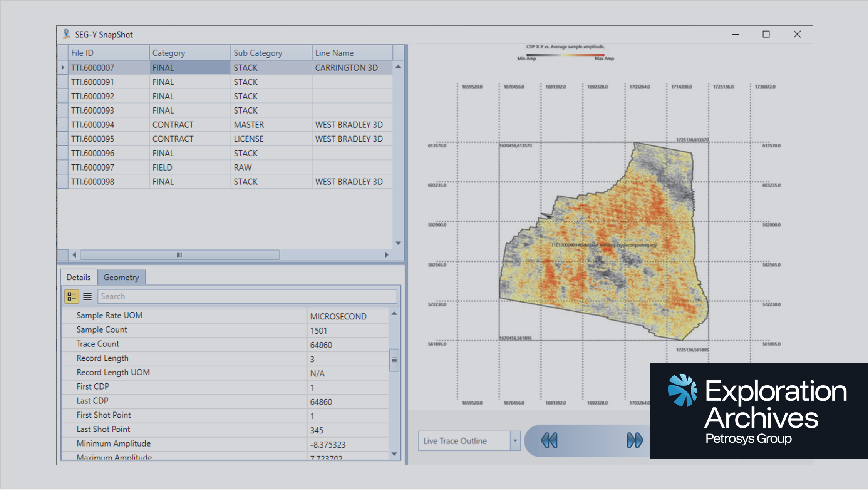
Task: Click the up arrow on the grid scrollbar
Action: tap(398, 66)
